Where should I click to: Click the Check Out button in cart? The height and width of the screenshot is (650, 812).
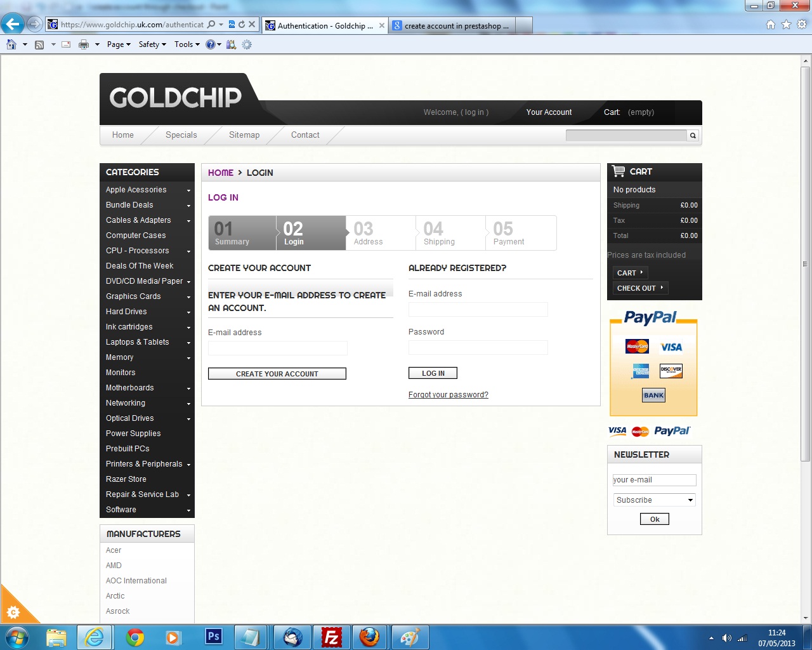pos(640,288)
